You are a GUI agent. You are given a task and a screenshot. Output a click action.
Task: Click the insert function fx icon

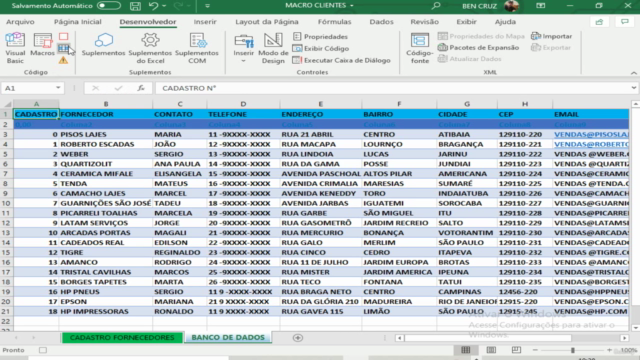pyautogui.click(x=141, y=88)
